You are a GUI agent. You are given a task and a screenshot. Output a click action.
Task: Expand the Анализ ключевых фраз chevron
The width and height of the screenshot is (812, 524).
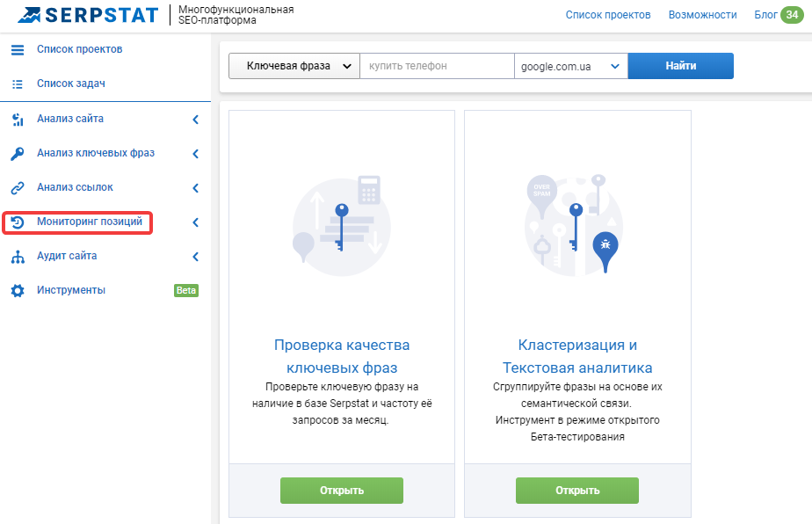[196, 154]
